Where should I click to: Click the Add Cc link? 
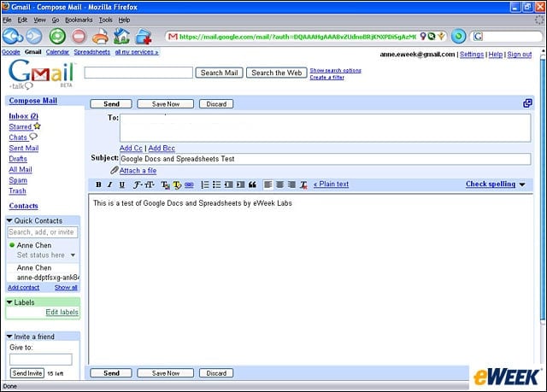pos(131,148)
